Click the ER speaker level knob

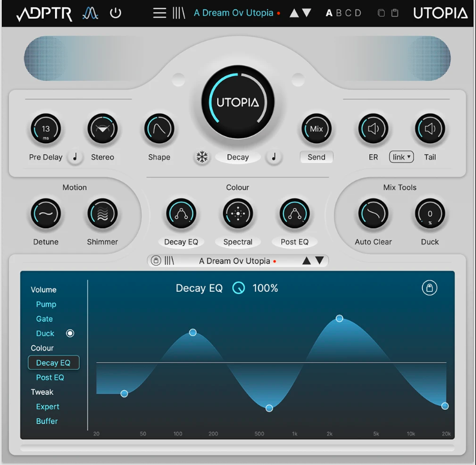(x=373, y=129)
